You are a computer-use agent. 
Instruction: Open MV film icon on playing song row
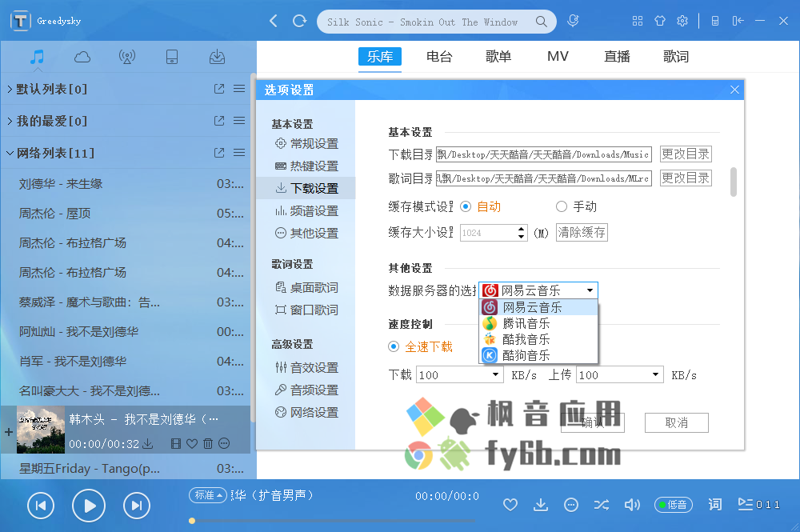(x=176, y=444)
